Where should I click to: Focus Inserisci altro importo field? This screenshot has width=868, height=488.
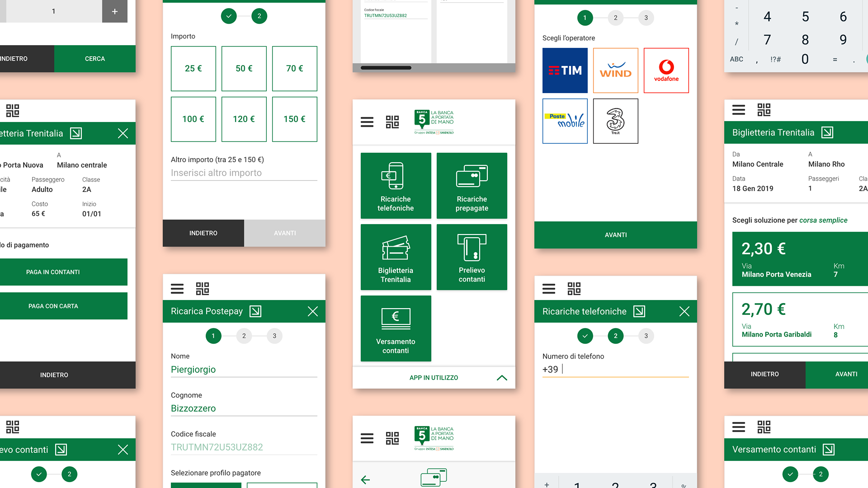click(x=244, y=173)
